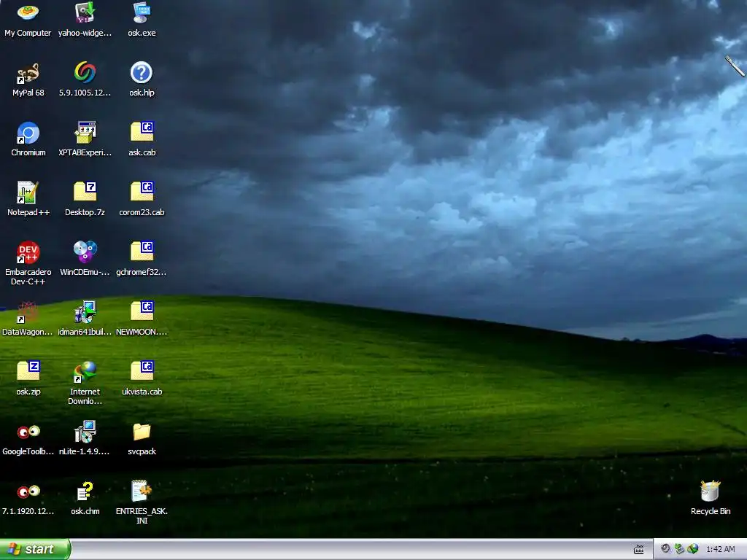Select the yahoo-widgets installer icon
Screen dimensions: 747x560
tap(85, 13)
